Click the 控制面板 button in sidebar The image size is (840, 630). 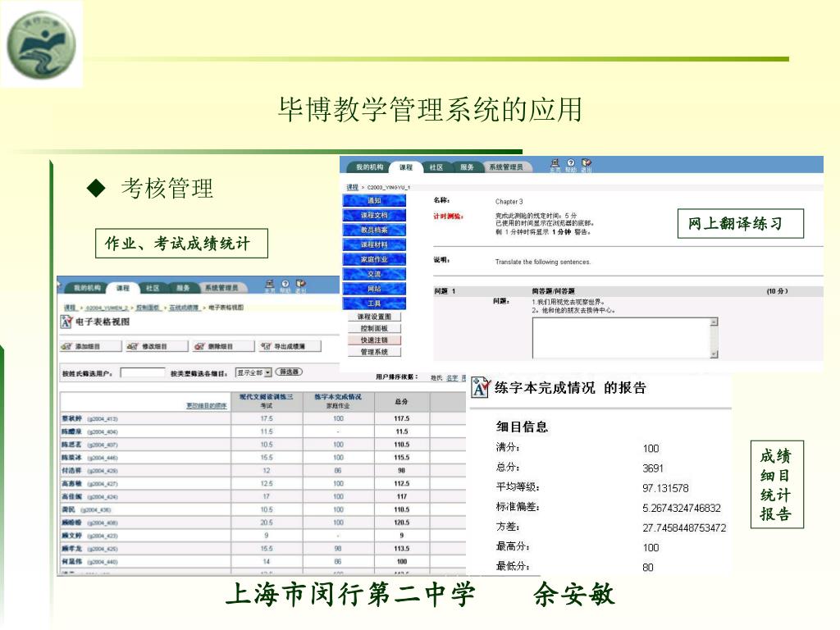click(x=374, y=328)
